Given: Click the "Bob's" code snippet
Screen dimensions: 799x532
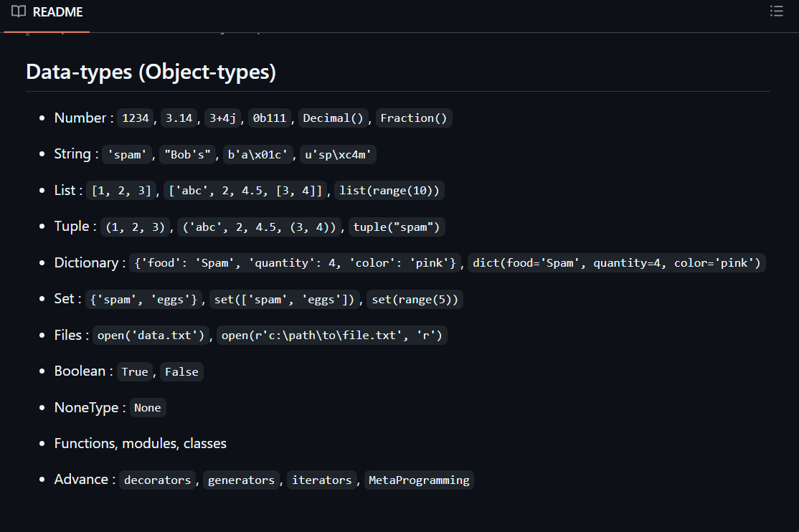Looking at the screenshot, I should point(187,154).
